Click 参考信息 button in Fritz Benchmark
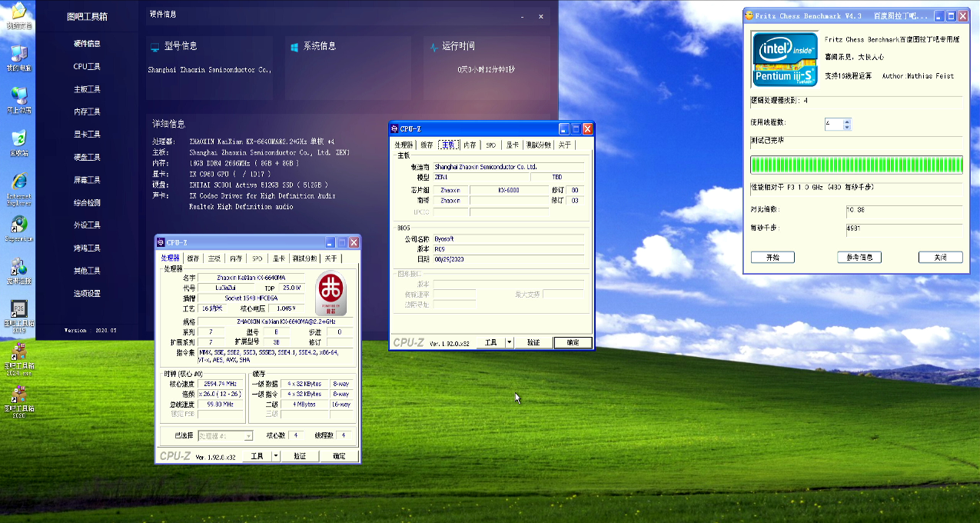The width and height of the screenshot is (980, 523). point(859,258)
